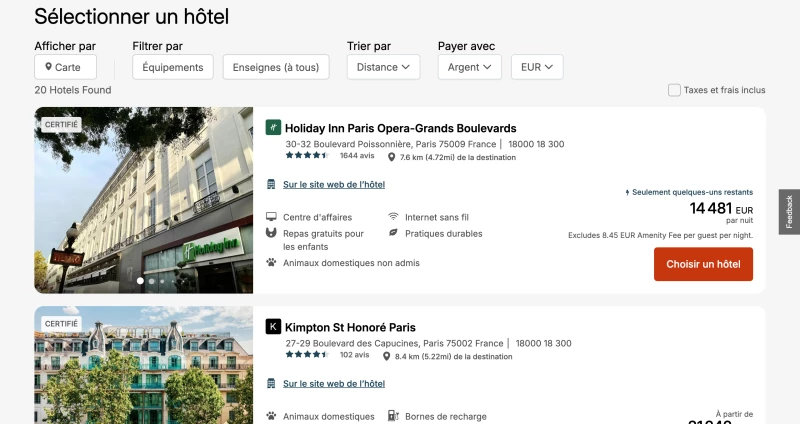Click CERTIFIÉ badge on Kimpton photo
Image resolution: width=800 pixels, height=424 pixels.
[61, 324]
